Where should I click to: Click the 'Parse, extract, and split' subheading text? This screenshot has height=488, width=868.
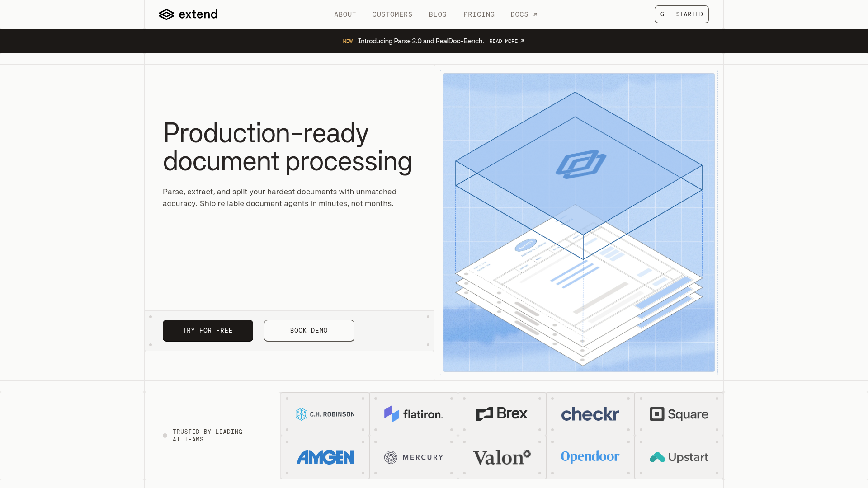[x=279, y=197]
